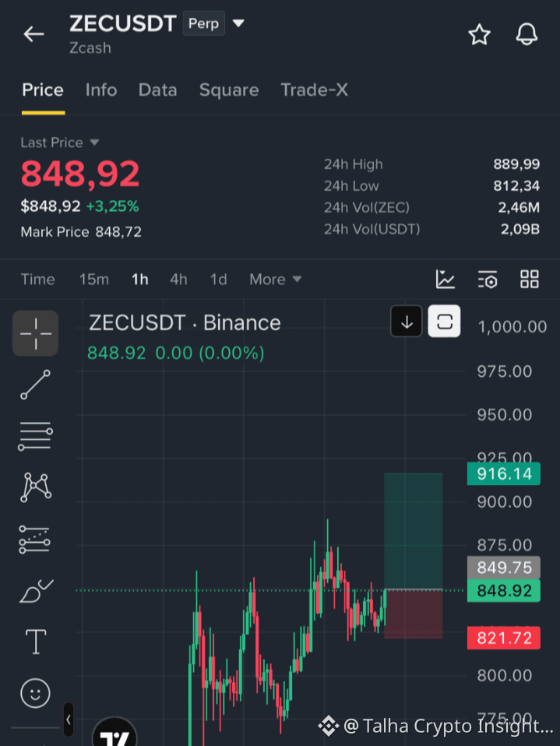Open the Data tab
The height and width of the screenshot is (746, 560).
(x=157, y=90)
